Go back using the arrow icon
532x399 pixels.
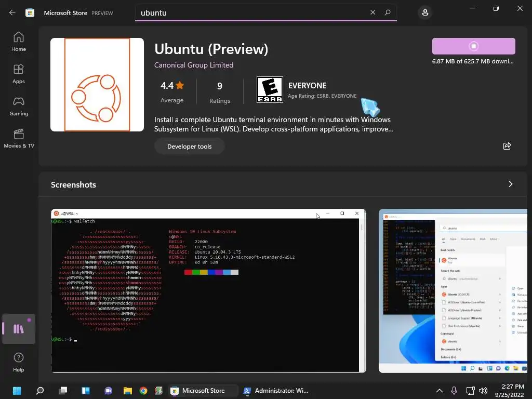point(12,12)
